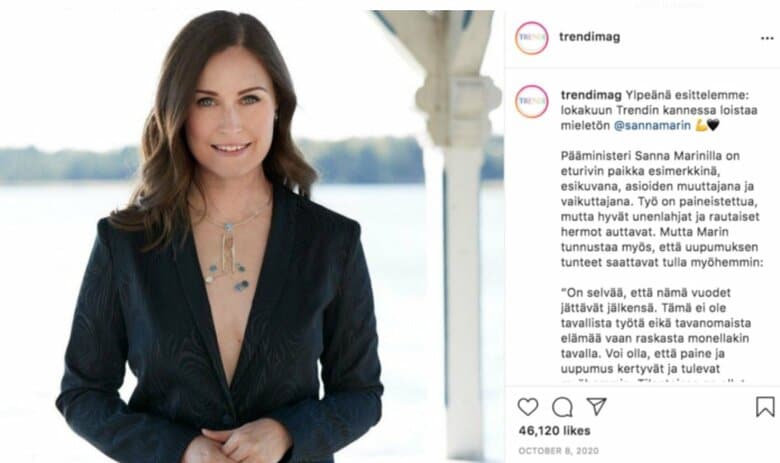Click the trendimag username in the caption

coord(591,90)
